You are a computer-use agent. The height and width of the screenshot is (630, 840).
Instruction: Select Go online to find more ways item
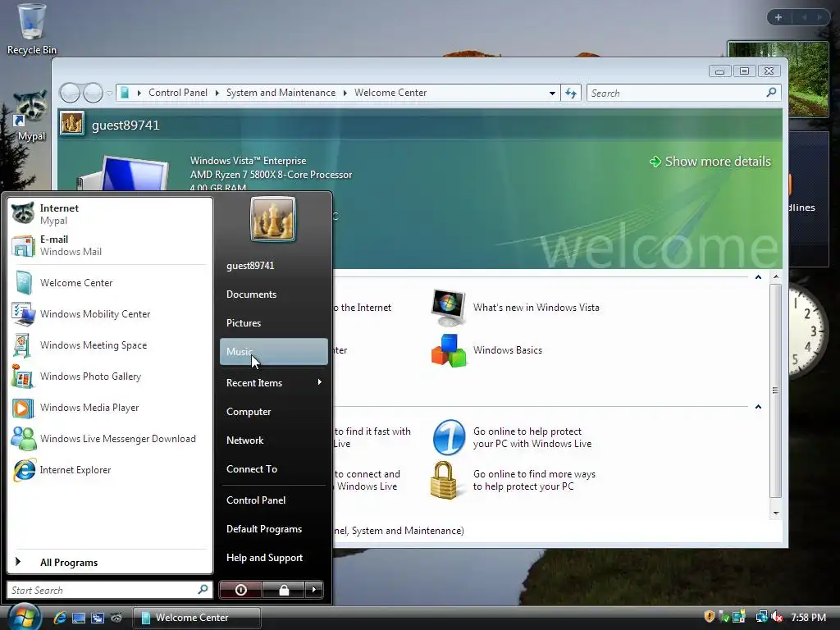pyautogui.click(x=514, y=480)
